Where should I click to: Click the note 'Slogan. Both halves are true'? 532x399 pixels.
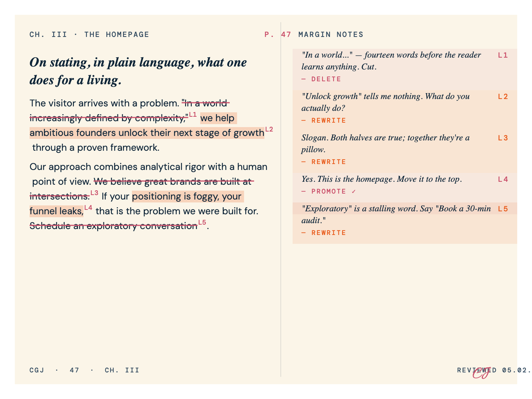pyautogui.click(x=386, y=144)
